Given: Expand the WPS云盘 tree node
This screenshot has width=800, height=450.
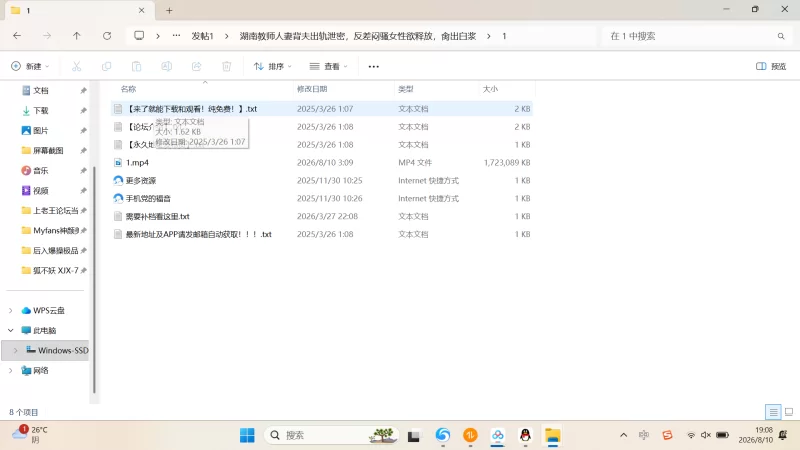Looking at the screenshot, I should [11, 310].
